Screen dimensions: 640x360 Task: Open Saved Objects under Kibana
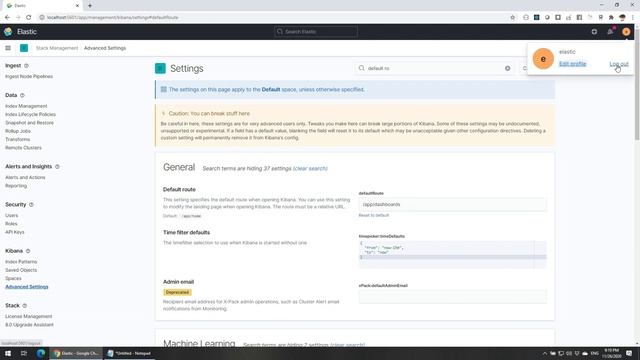21,270
